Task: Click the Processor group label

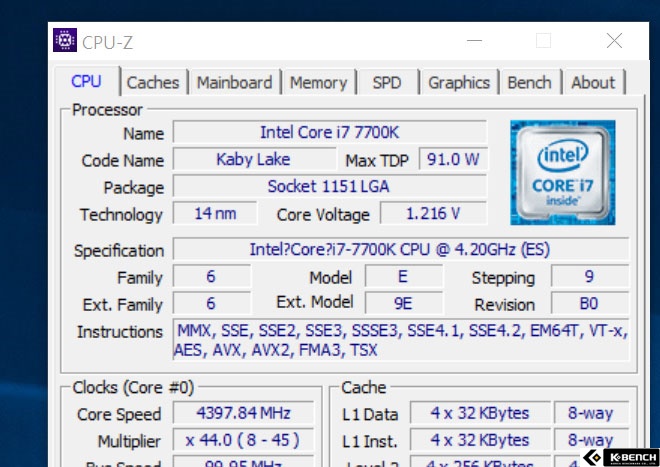Action: coord(107,110)
